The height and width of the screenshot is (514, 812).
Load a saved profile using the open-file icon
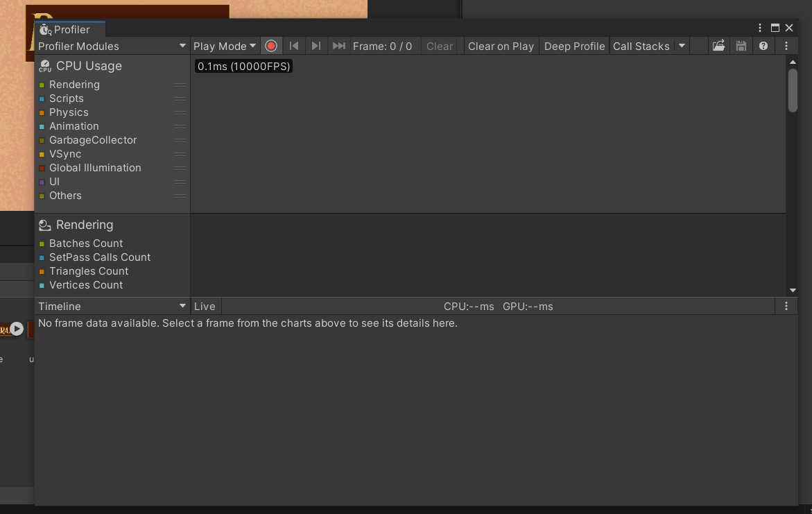[718, 45]
